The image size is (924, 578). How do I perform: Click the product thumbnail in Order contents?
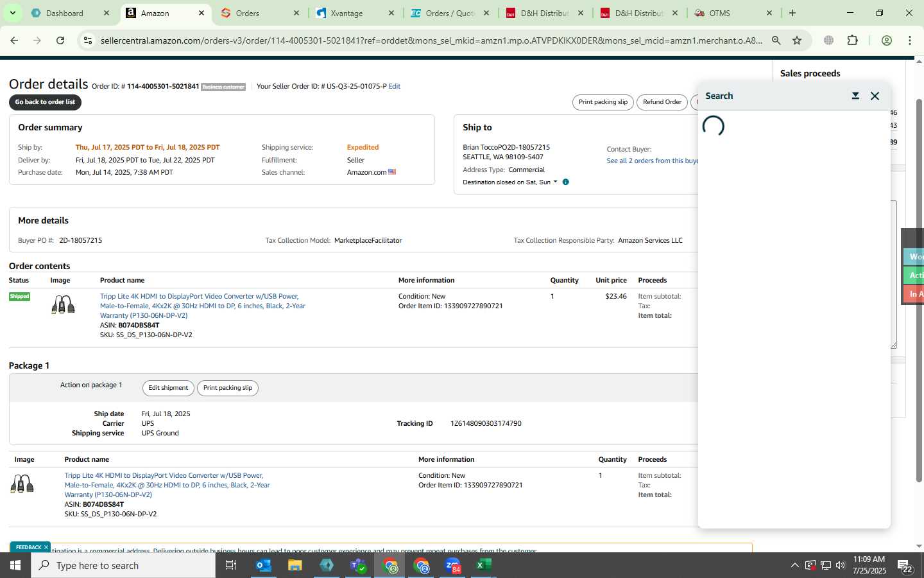tap(63, 304)
